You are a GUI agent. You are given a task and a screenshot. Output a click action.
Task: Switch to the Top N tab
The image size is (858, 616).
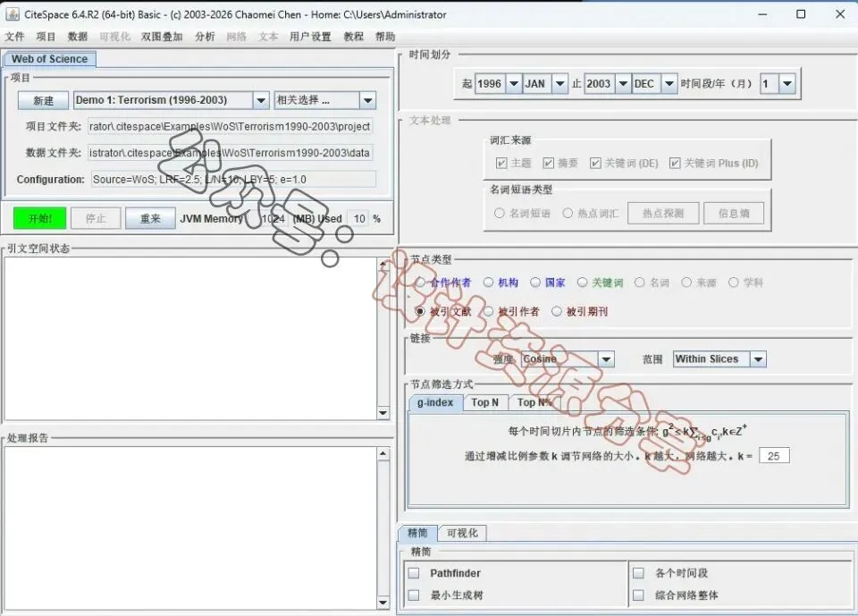point(485,402)
